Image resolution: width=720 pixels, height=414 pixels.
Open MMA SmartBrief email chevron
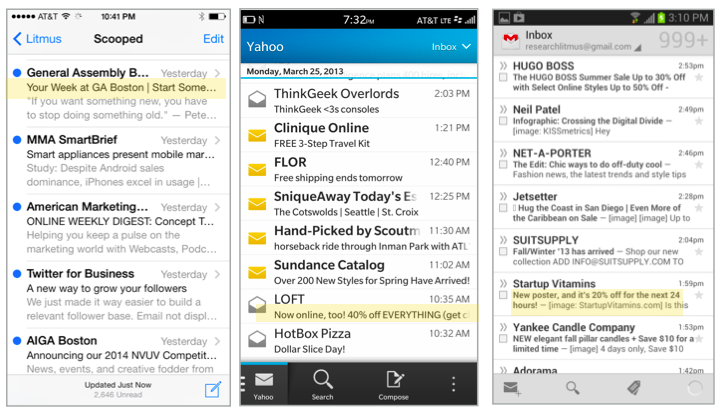(217, 140)
